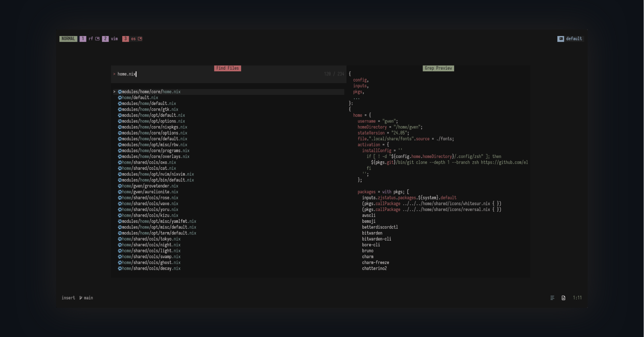
Task: Click the 120 / 234 result counter
Action: tap(334, 74)
